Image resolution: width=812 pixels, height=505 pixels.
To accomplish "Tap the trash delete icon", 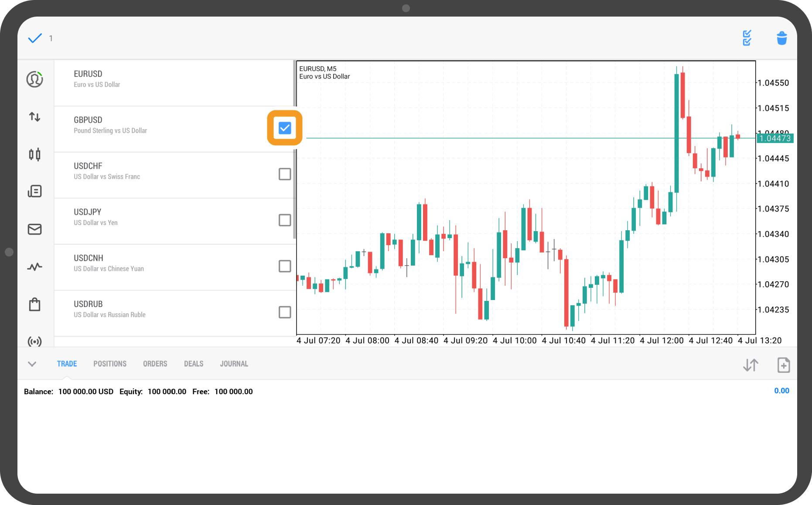I will (781, 38).
